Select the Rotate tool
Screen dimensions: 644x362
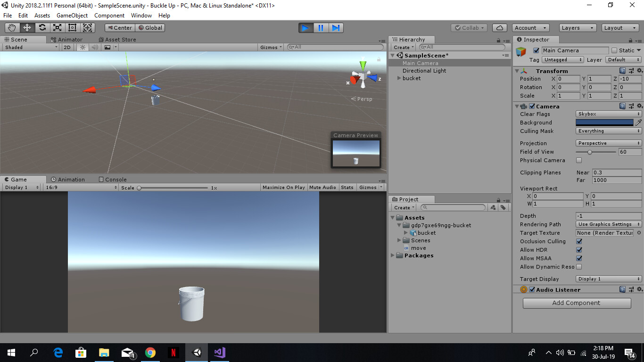pos(42,27)
